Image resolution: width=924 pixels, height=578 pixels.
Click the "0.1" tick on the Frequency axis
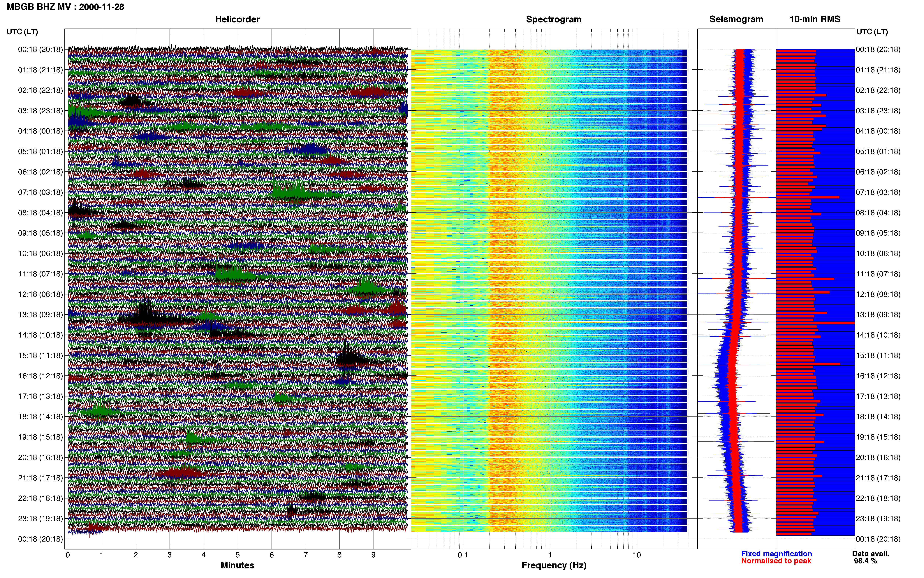click(x=463, y=555)
